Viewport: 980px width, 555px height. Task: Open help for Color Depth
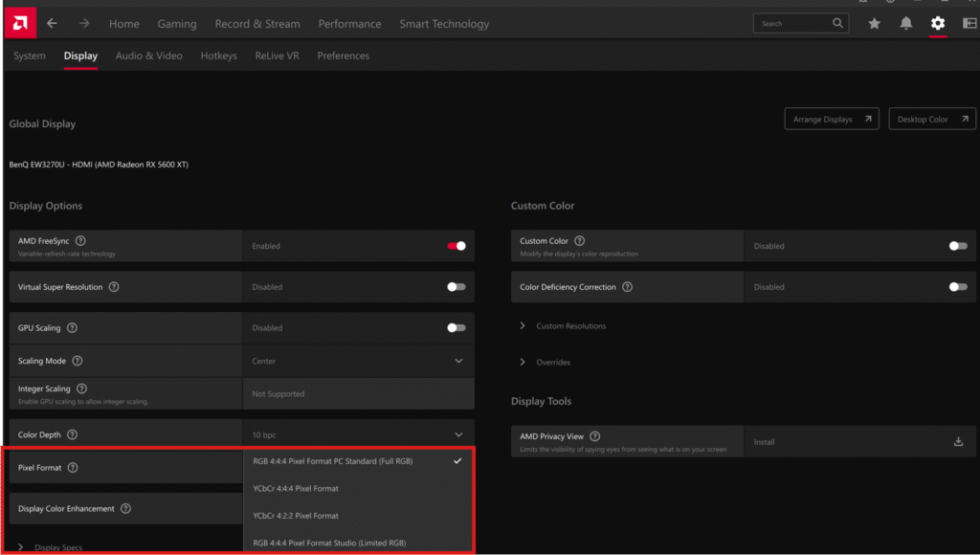click(x=72, y=434)
